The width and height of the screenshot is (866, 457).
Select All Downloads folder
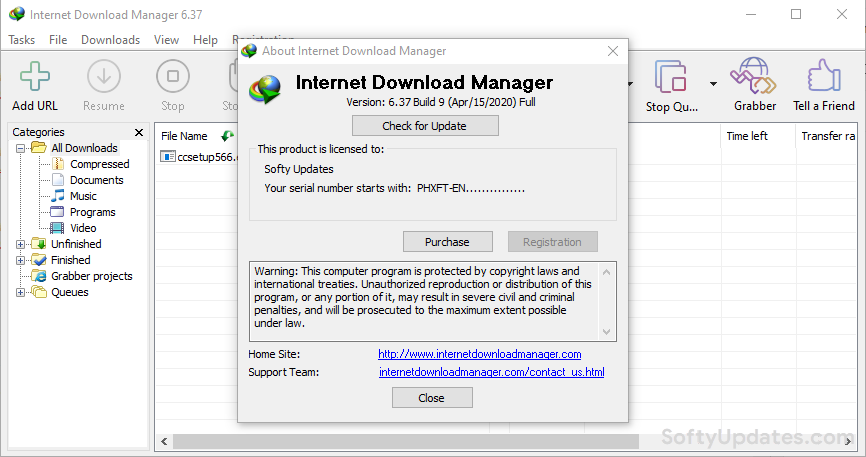click(85, 148)
